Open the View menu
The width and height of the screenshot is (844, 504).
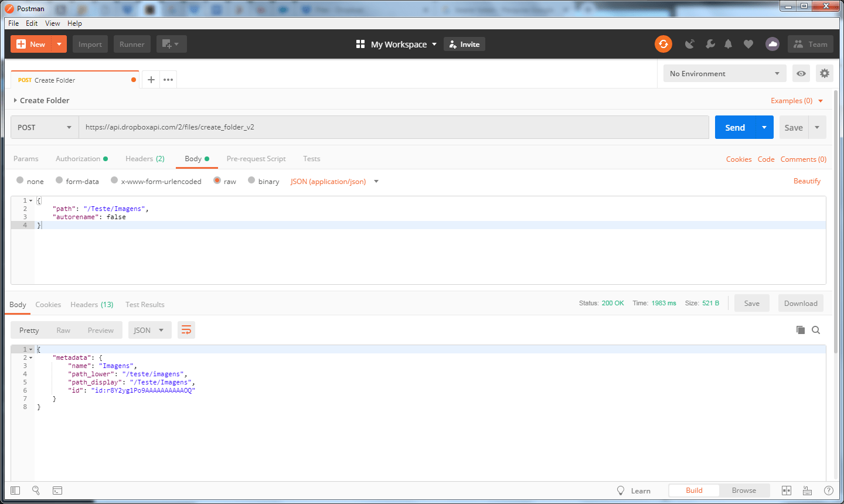pyautogui.click(x=53, y=23)
